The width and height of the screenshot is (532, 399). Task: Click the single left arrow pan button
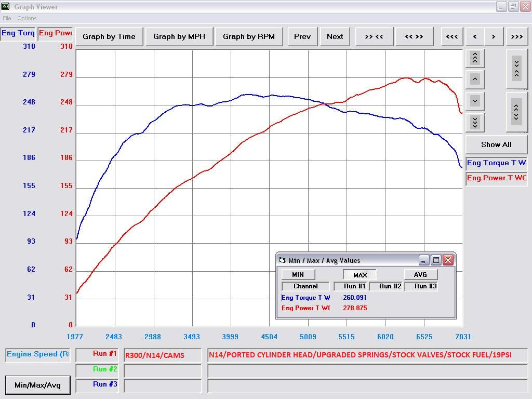pyautogui.click(x=475, y=36)
